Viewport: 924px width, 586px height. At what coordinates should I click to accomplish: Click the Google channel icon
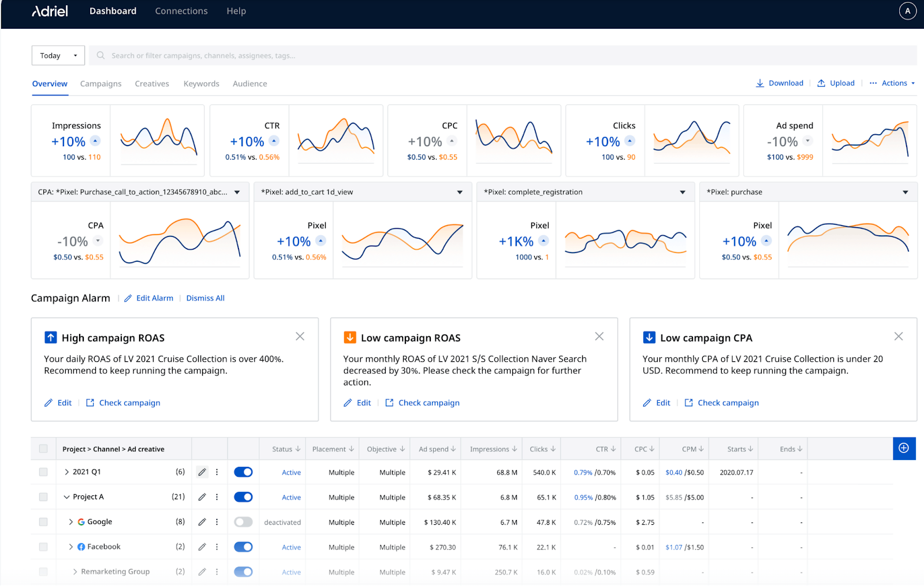[x=80, y=521]
